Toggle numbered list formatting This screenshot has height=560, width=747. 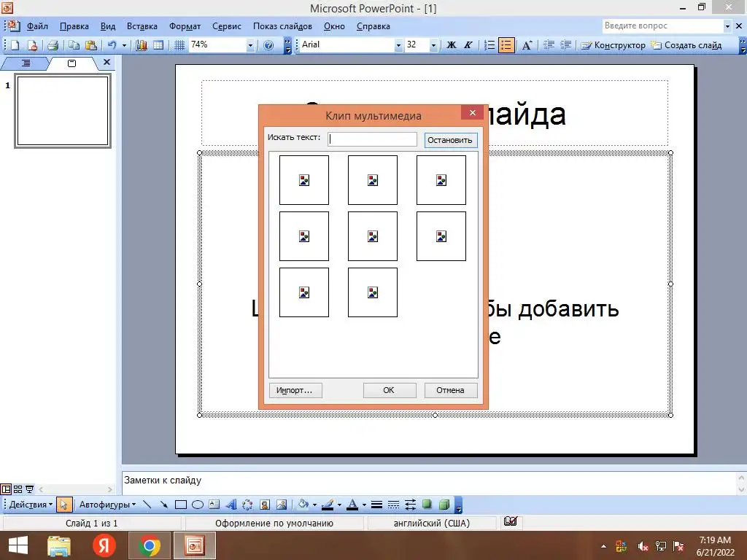[489, 45]
